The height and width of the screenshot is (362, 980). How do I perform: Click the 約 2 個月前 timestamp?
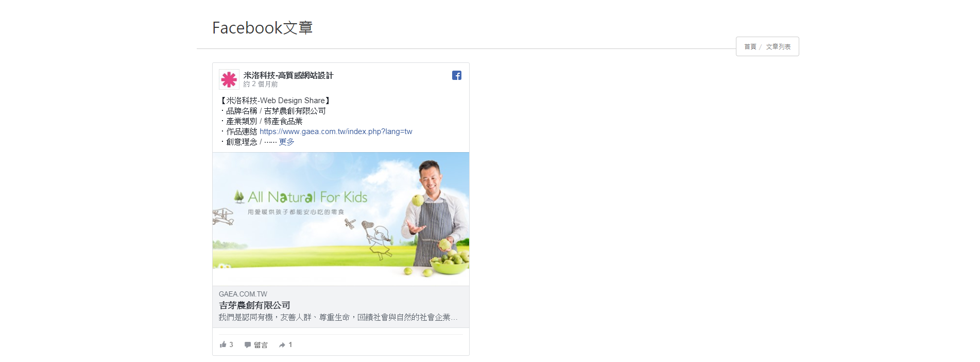point(261,84)
